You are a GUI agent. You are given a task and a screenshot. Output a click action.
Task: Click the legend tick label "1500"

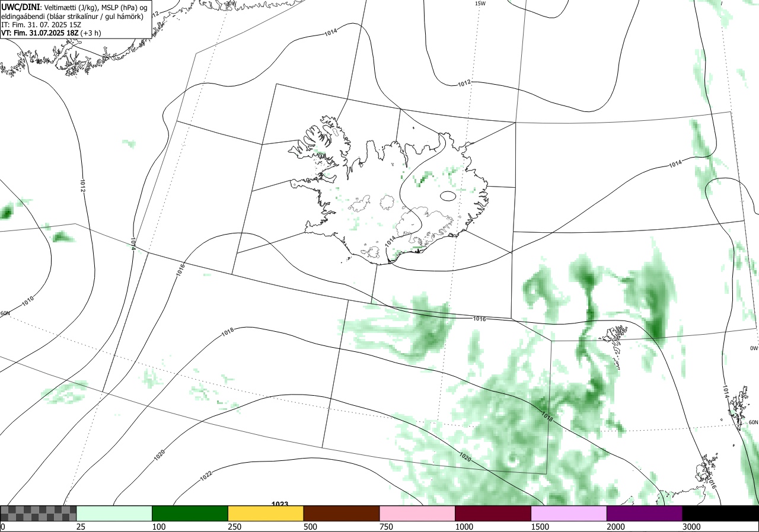pyautogui.click(x=540, y=527)
